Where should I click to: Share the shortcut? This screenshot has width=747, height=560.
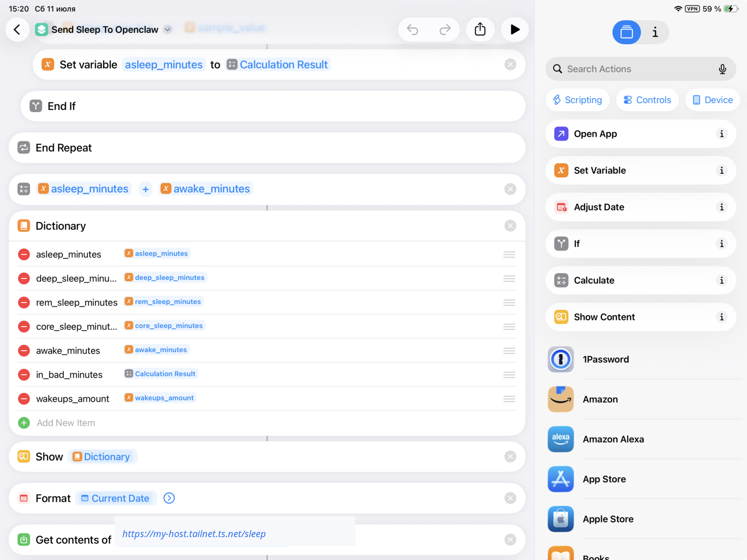coord(480,29)
